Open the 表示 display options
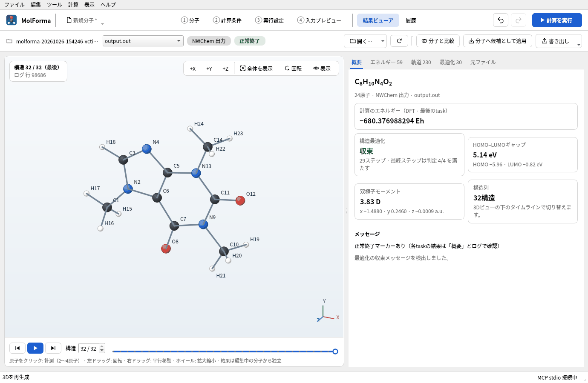Screen dimensions: 588x383 click(x=322, y=69)
